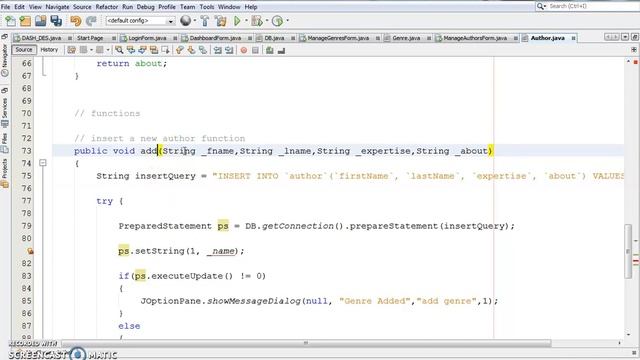Close the ManageGenresForm.java tab
The width and height of the screenshot is (640, 360).
[378, 38]
